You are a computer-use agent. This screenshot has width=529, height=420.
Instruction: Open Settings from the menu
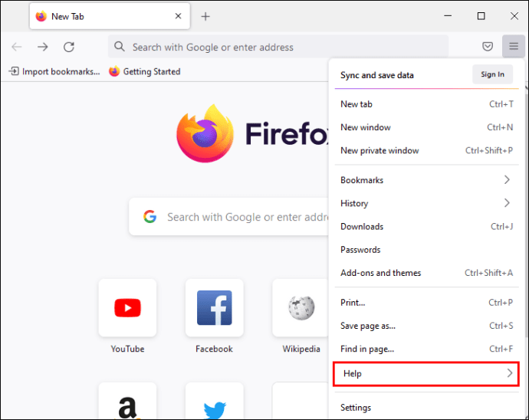click(426, 408)
